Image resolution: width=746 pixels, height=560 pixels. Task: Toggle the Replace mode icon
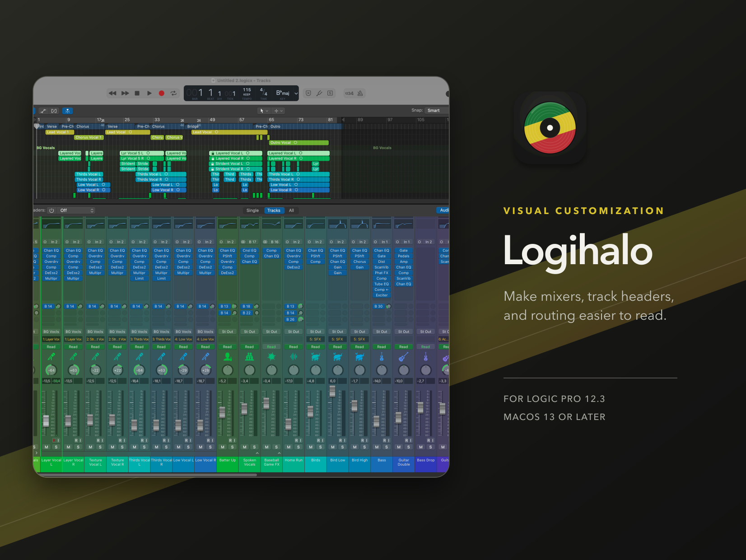[308, 93]
